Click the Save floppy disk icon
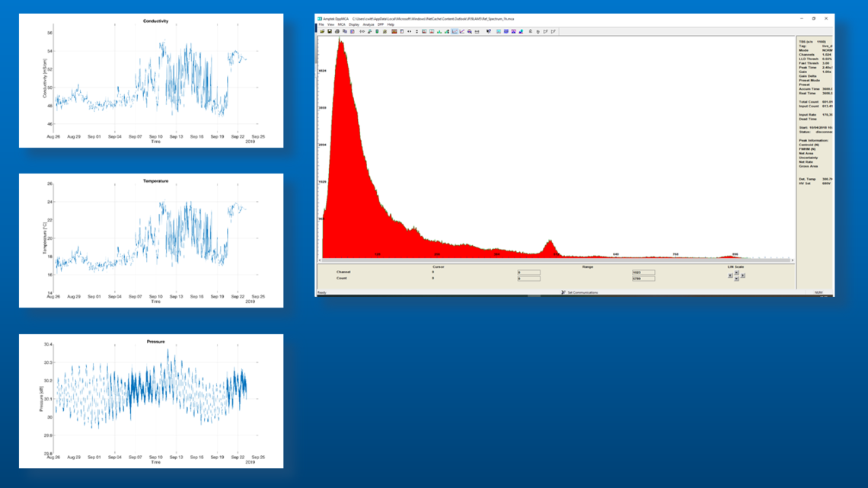This screenshot has height=488, width=868. pyautogui.click(x=330, y=31)
